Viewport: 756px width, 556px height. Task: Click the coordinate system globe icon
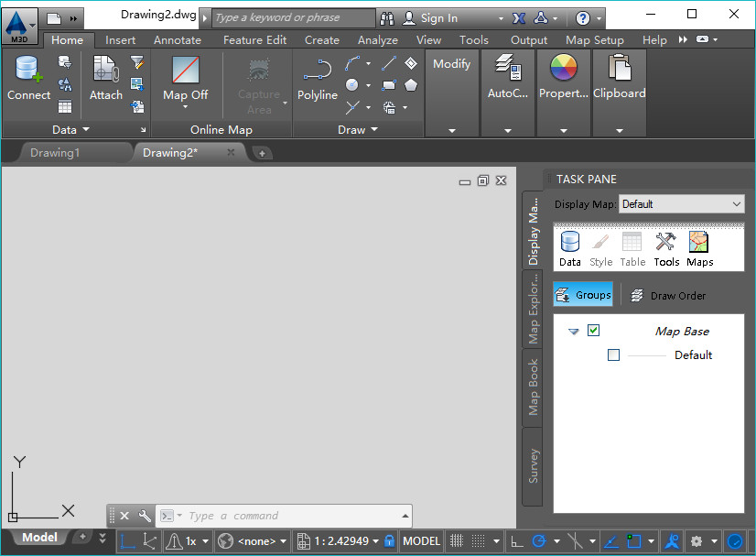pyautogui.click(x=225, y=541)
